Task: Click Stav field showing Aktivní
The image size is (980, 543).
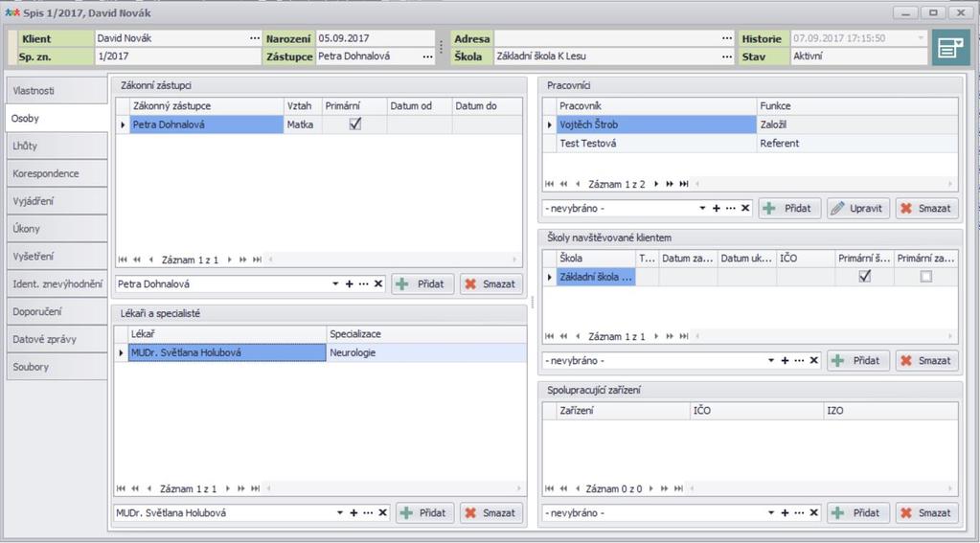Action: point(858,57)
